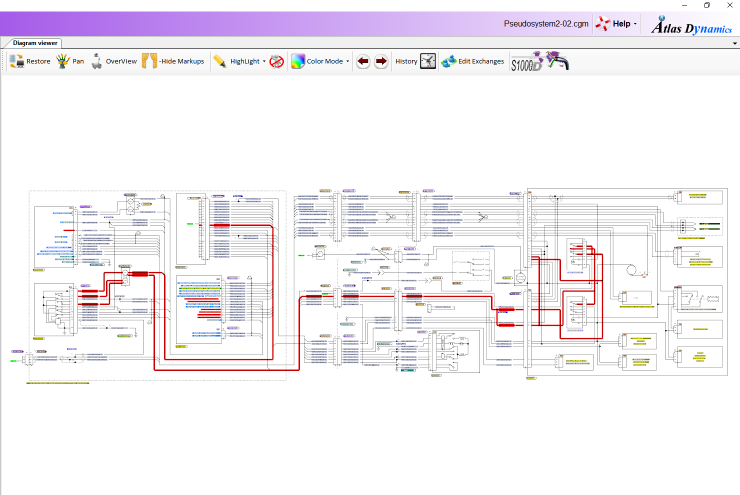Click the Restore view icon
The image size is (740, 495).
pos(17,61)
